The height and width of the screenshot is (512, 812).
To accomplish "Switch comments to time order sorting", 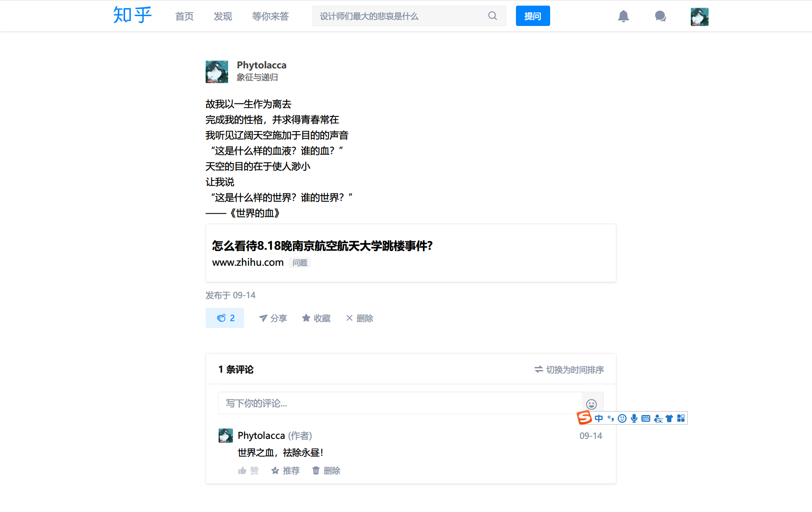I will pos(569,370).
